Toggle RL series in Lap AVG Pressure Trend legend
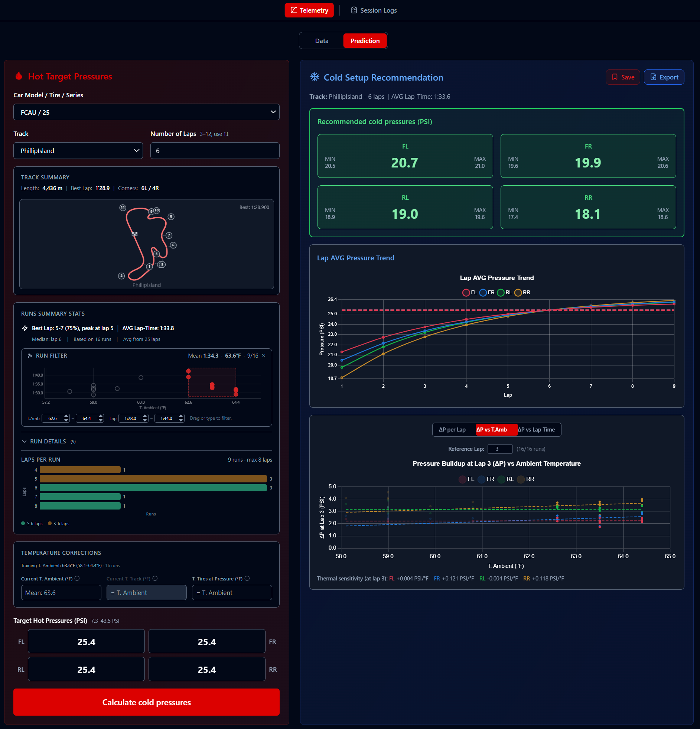 click(504, 292)
